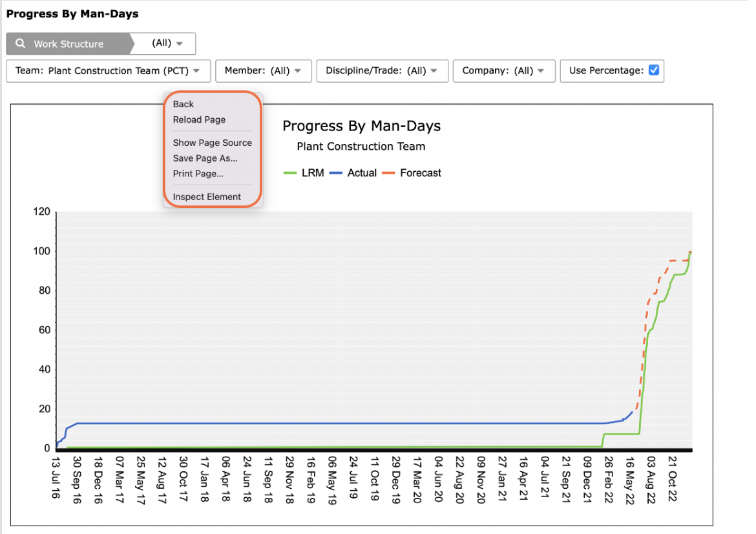The image size is (756, 534).
Task: Select Inspect Element in context menu
Action: tap(207, 197)
